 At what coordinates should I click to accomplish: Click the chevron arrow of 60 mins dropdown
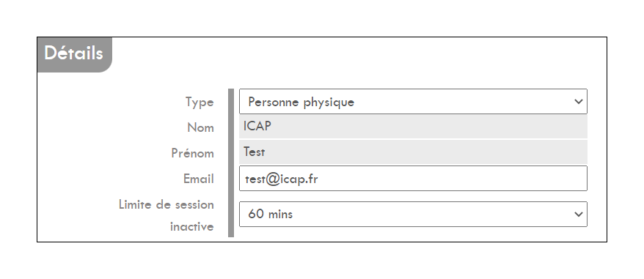pyautogui.click(x=578, y=214)
